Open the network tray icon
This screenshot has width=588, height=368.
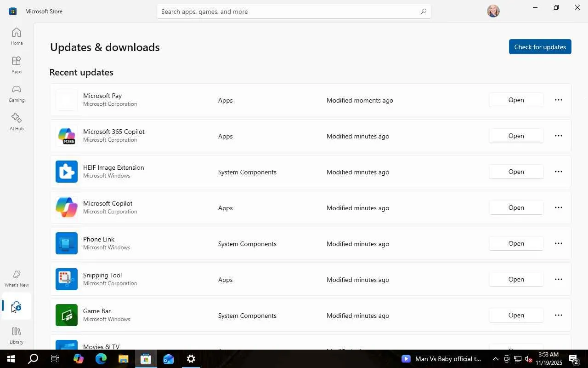pyautogui.click(x=518, y=359)
